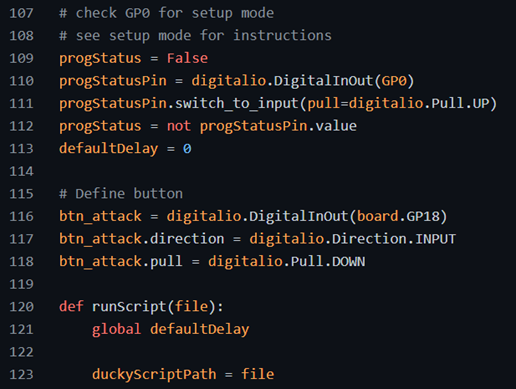Click line number 121
The width and height of the screenshot is (516, 389).
pos(21,329)
